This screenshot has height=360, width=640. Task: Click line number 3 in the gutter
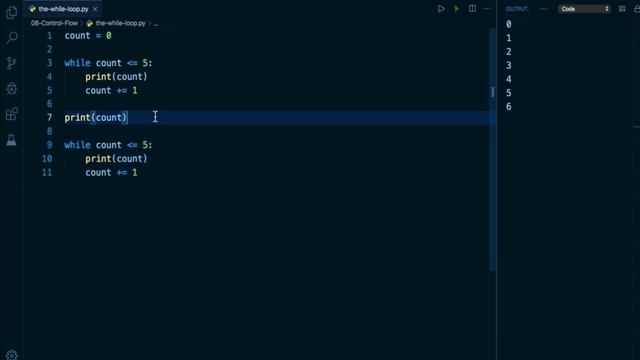click(x=49, y=63)
